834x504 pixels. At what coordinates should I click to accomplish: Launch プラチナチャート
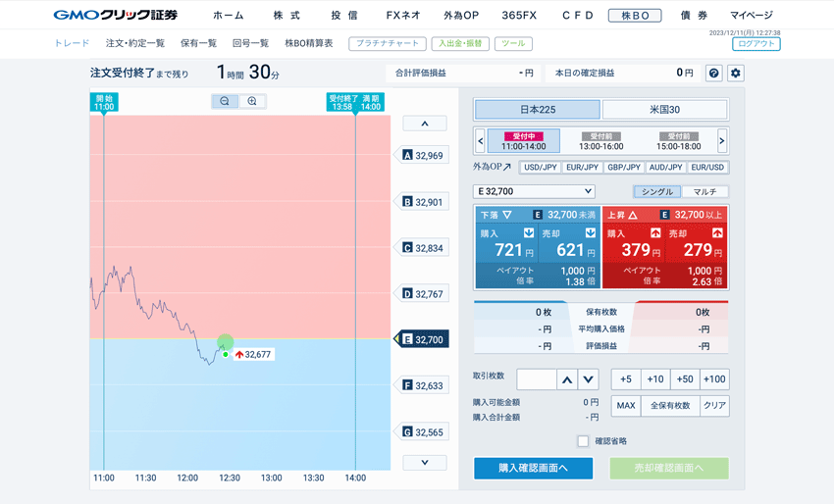point(388,43)
